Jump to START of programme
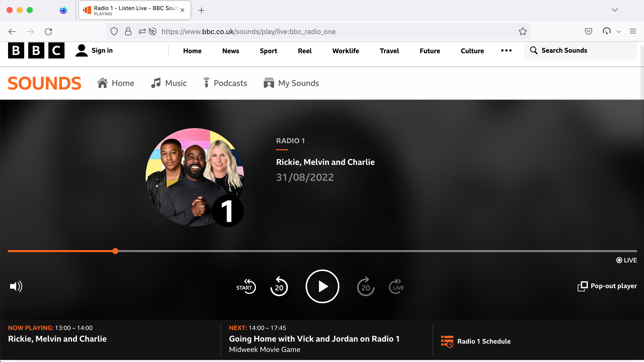 pos(246,287)
